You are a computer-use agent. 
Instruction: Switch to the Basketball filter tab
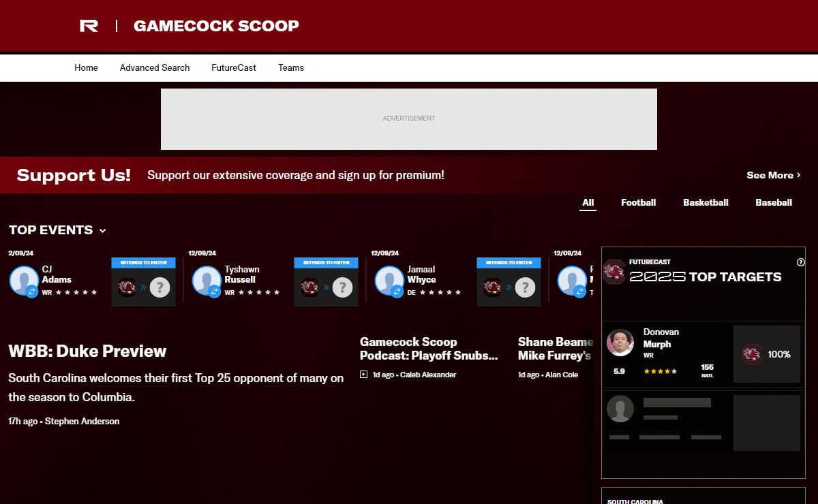pos(706,202)
